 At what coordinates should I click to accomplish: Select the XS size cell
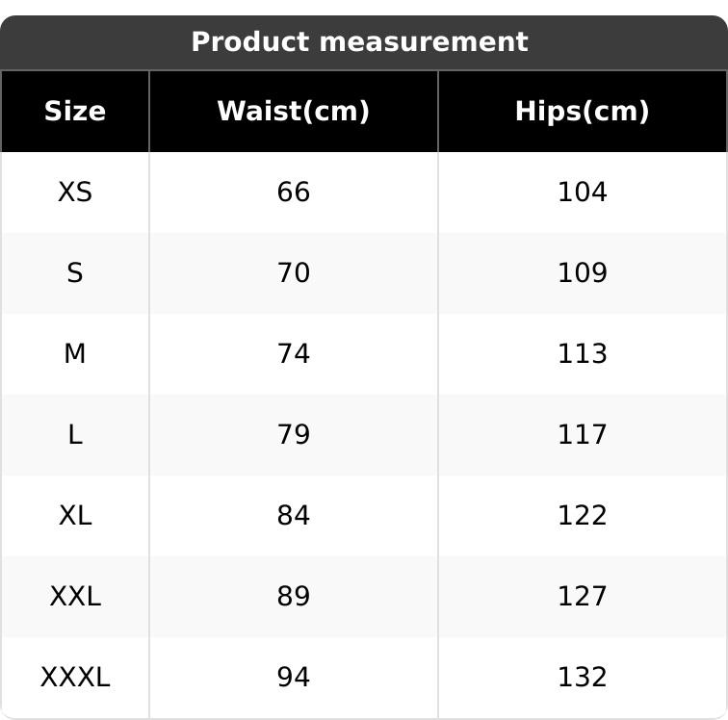point(75,193)
